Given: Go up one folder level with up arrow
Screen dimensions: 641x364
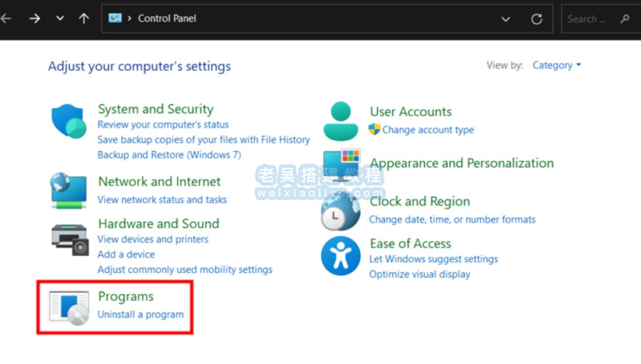Looking at the screenshot, I should pyautogui.click(x=84, y=18).
